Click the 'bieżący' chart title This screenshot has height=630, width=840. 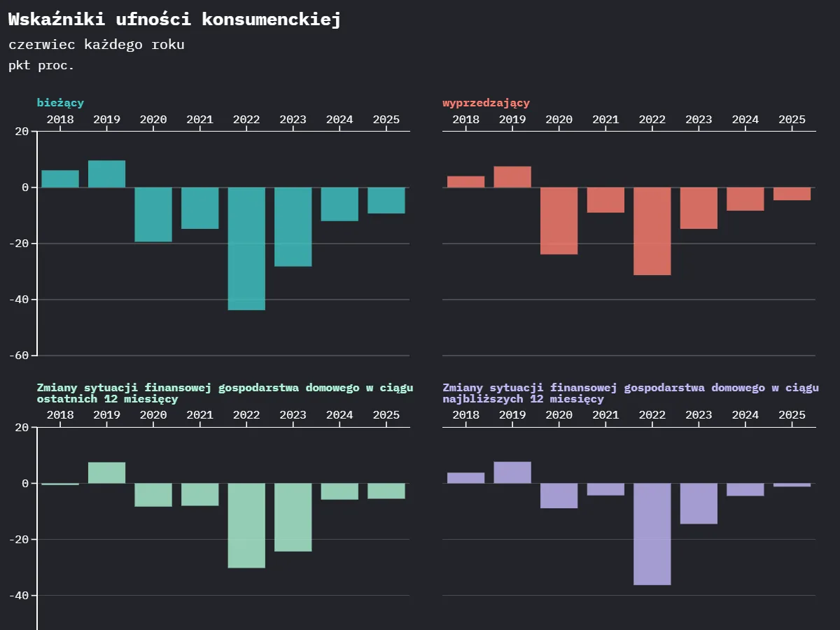point(60,103)
